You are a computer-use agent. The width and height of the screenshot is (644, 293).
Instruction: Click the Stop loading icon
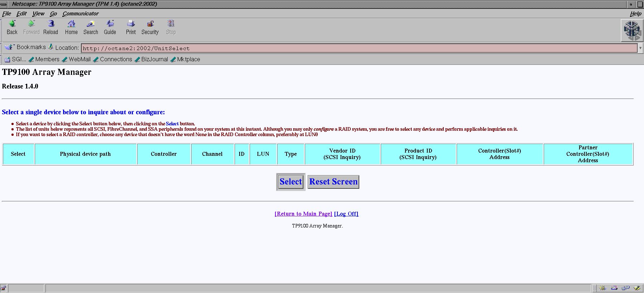pyautogui.click(x=171, y=24)
